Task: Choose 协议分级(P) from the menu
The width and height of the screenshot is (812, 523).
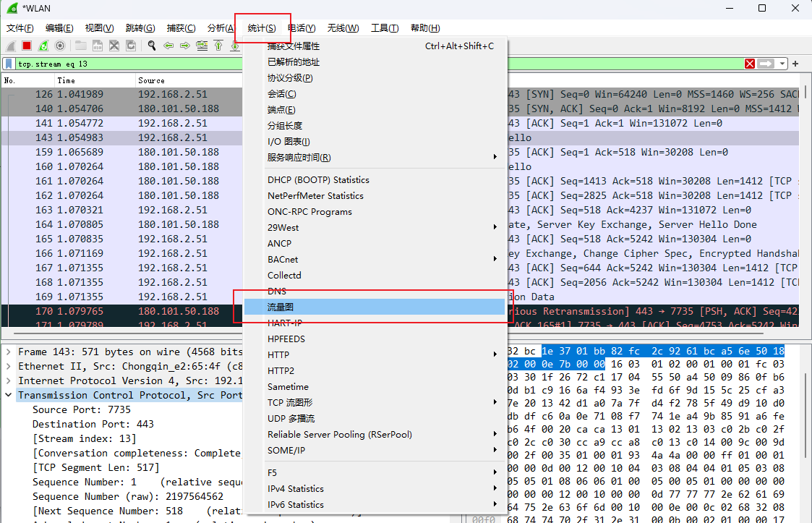Action: (x=375, y=78)
